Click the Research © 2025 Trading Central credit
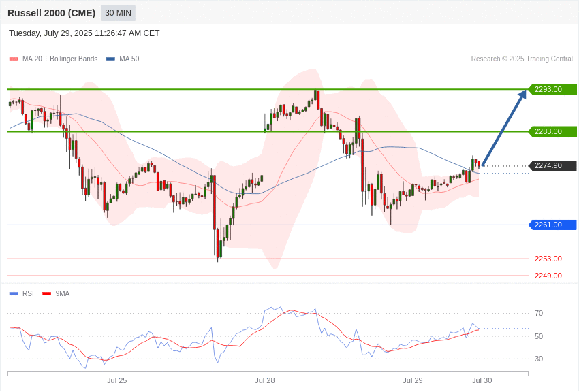 [x=522, y=59]
